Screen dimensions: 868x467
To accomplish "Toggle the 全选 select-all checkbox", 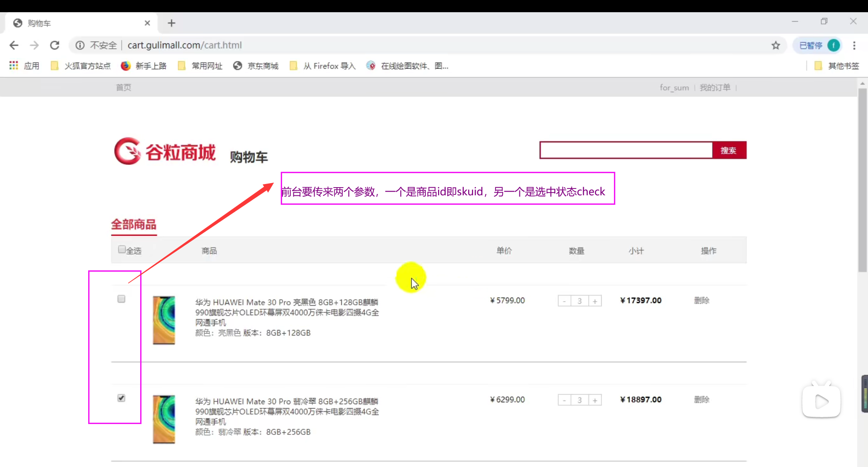I will pyautogui.click(x=121, y=249).
